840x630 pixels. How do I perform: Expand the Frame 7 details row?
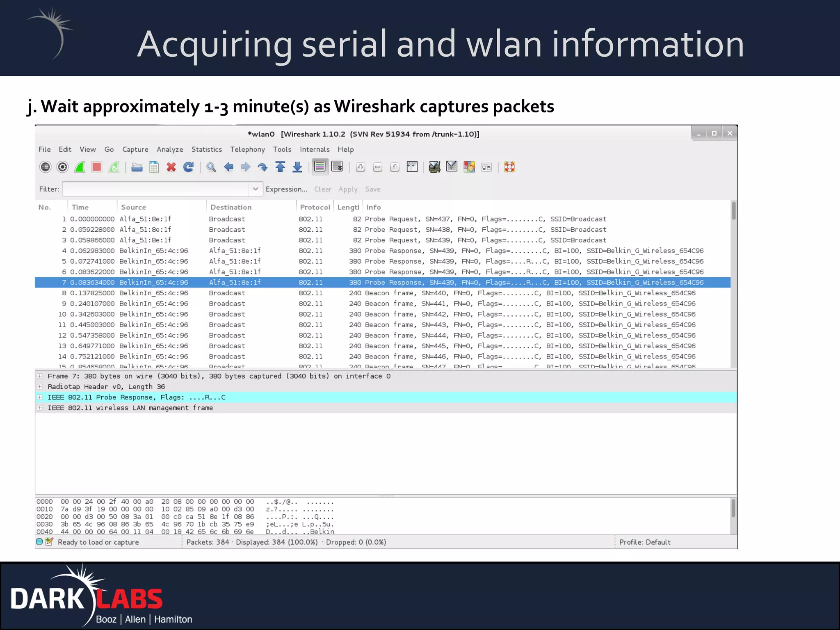40,376
